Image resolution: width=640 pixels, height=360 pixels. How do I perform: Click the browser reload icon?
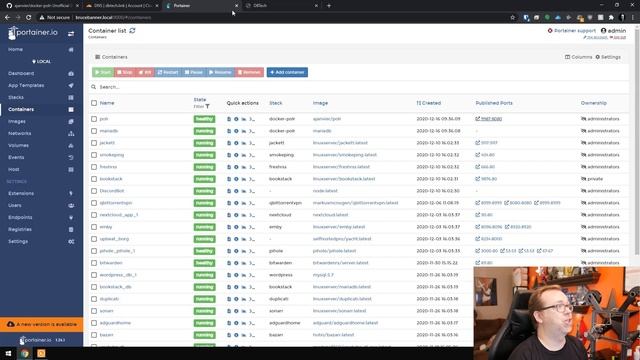click(x=29, y=18)
